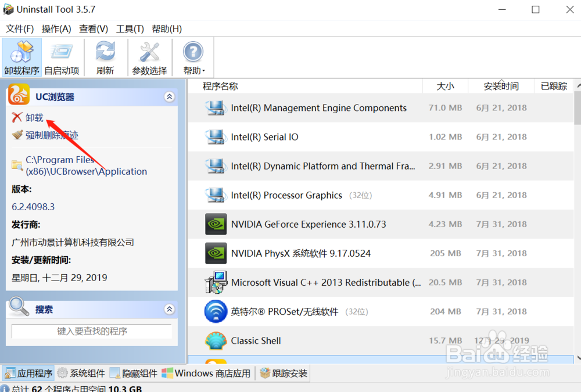Click publisher 广州市动景计算机科技有限公司
The image size is (581, 392).
click(x=73, y=242)
